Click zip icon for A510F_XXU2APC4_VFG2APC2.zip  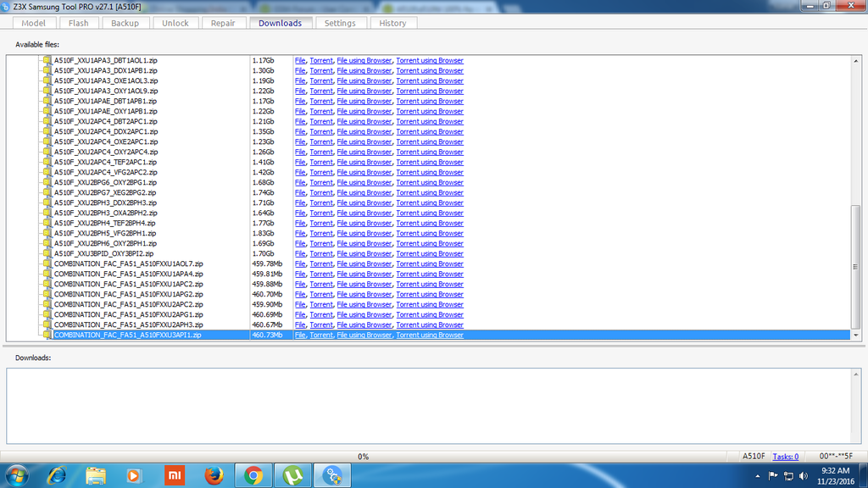(47, 172)
